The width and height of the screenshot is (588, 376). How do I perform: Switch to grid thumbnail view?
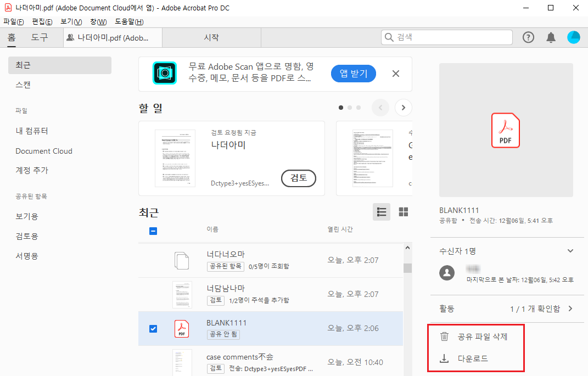(403, 212)
